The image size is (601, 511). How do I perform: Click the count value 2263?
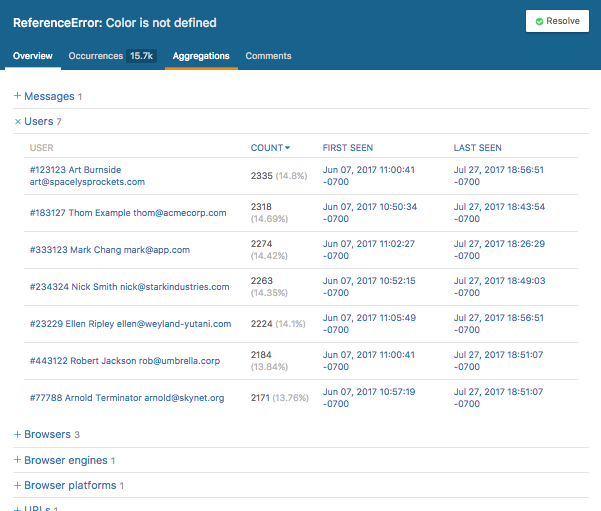pos(262,281)
